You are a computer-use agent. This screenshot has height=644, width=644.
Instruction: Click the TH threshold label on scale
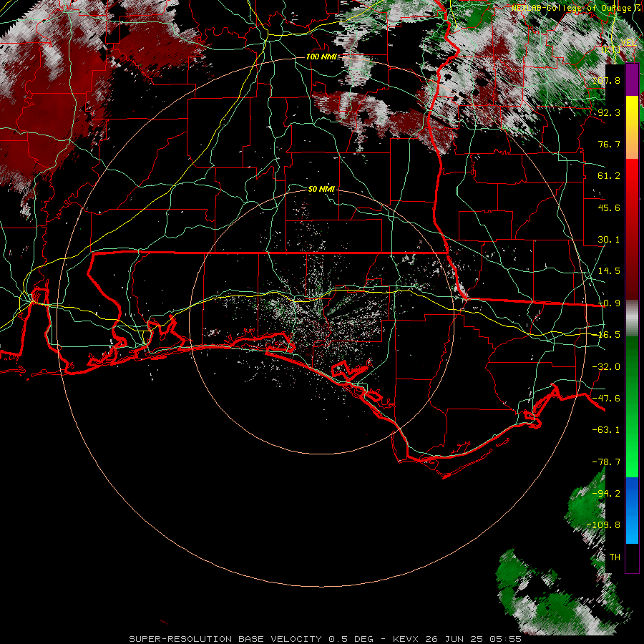pos(615,557)
